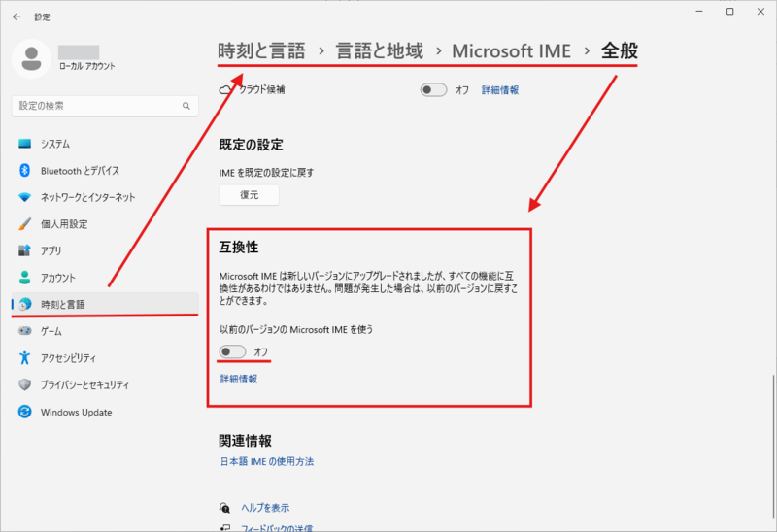This screenshot has width=777, height=532.
Task: Click the クラウド候補 cloud icon
Action: [x=225, y=90]
